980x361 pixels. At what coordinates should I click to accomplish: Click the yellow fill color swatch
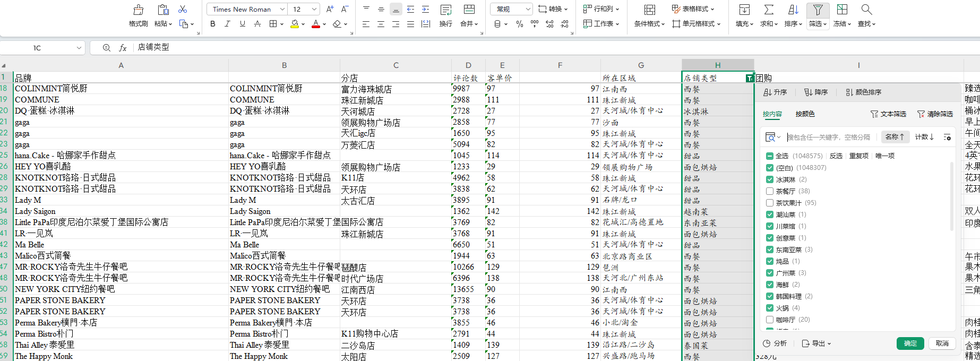[x=295, y=24]
